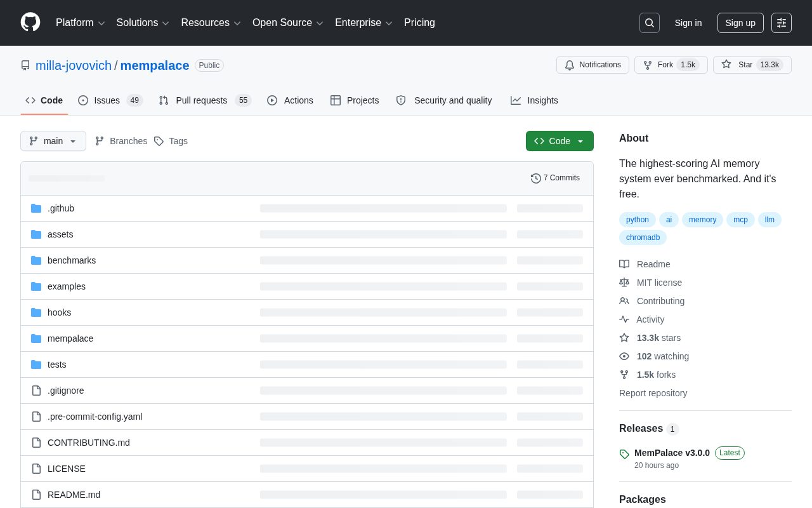
Task: Click the README.md file icon
Action: (36, 495)
